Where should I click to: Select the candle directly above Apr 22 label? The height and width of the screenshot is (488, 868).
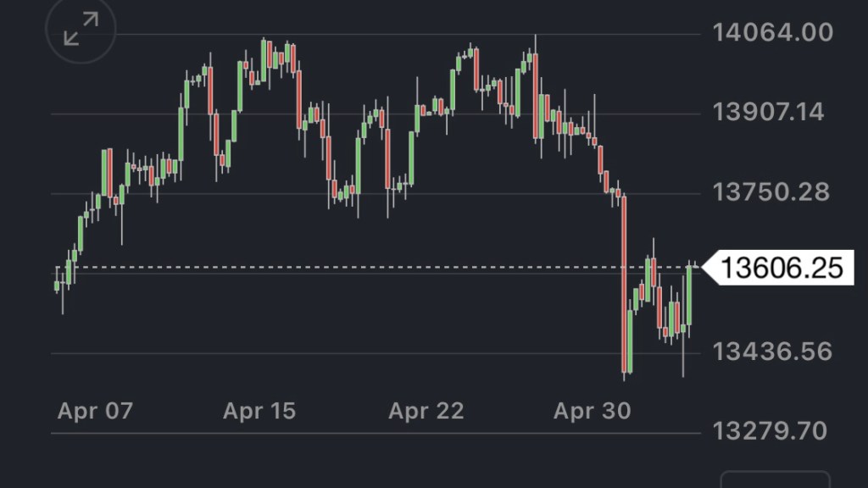pos(426,109)
